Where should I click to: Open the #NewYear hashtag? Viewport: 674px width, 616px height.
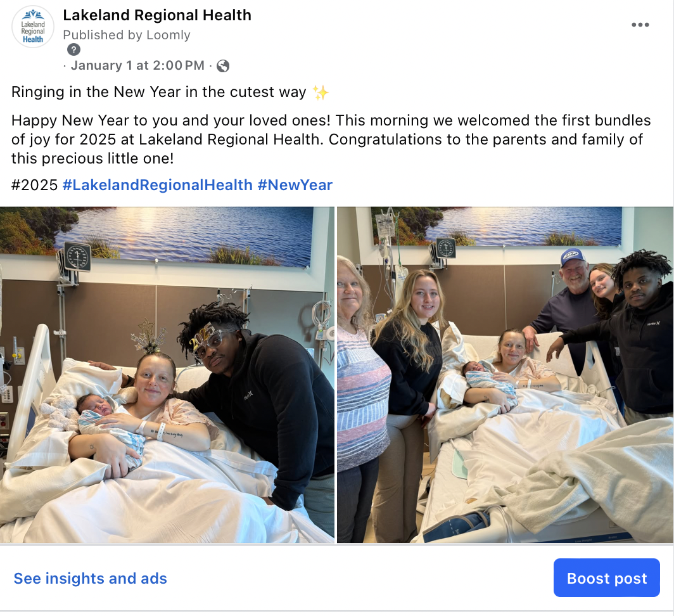coord(295,185)
